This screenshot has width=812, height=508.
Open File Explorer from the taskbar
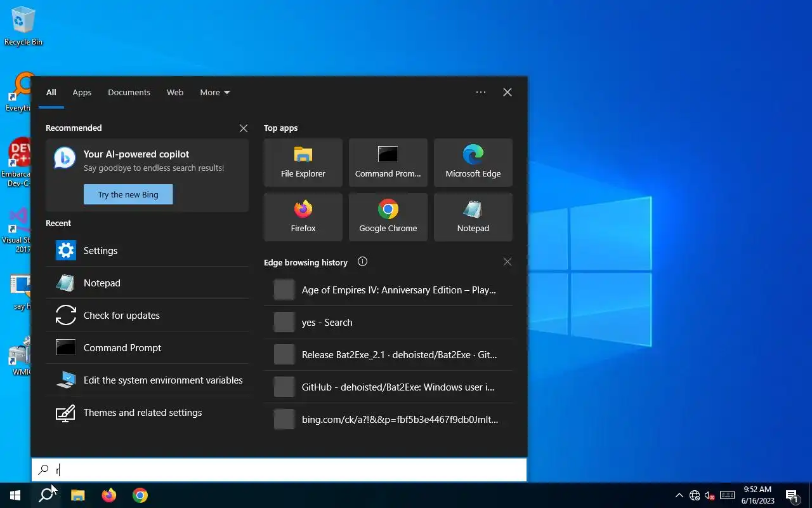(x=77, y=495)
